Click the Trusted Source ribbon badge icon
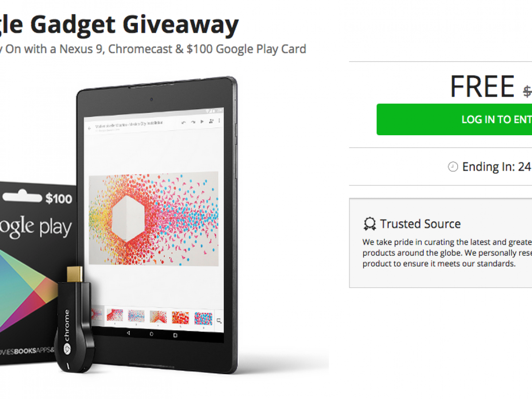This screenshot has width=532, height=399. tap(370, 224)
